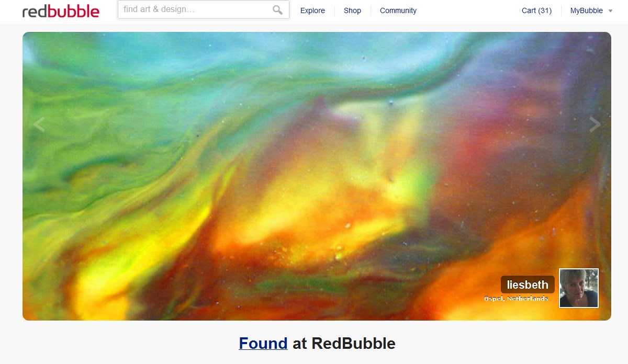Screen dimensions: 628x364
Task: Advance to the next featured artwork
Action: tap(595, 124)
